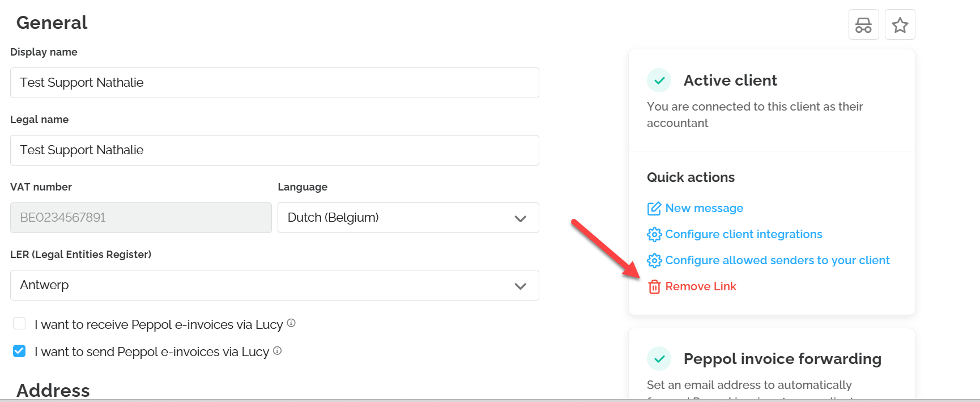Viewport: 980px width, 402px height.
Task: Click the New message link
Action: pos(704,208)
